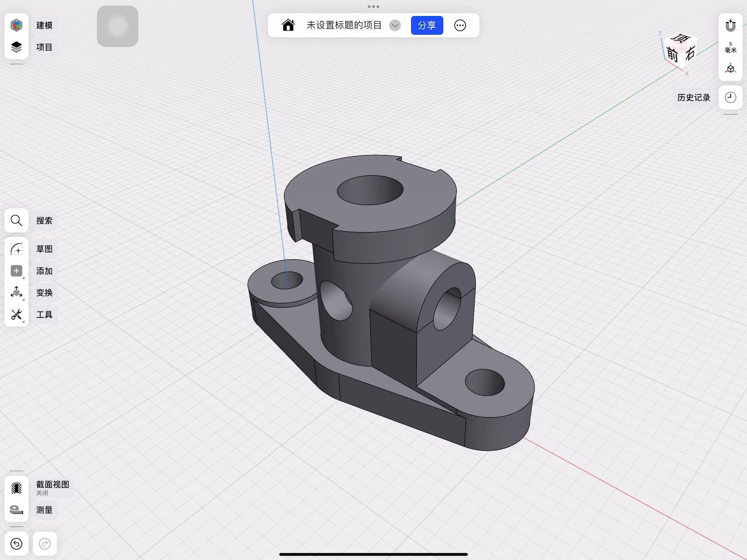Image resolution: width=747 pixels, height=560 pixels.
Task: Expand the 添加 corner disclosure triangle
Action: (23, 277)
